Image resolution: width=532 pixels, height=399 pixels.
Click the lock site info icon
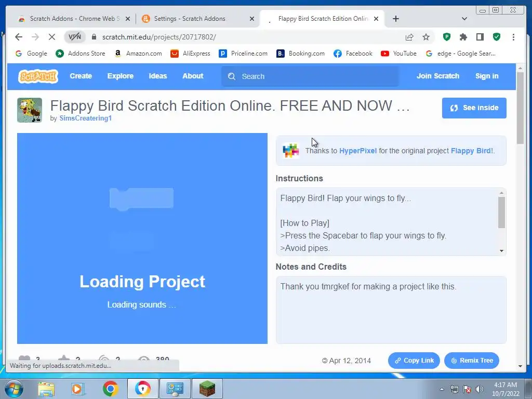94,37
